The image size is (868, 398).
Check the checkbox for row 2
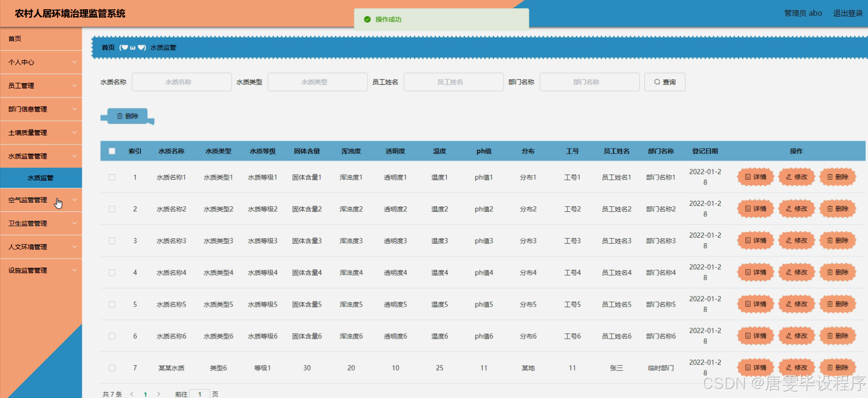pyautogui.click(x=112, y=209)
